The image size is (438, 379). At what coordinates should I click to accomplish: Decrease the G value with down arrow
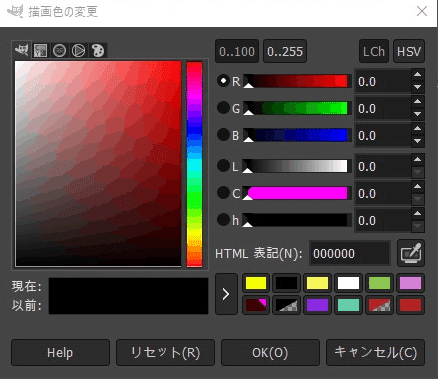tap(417, 114)
